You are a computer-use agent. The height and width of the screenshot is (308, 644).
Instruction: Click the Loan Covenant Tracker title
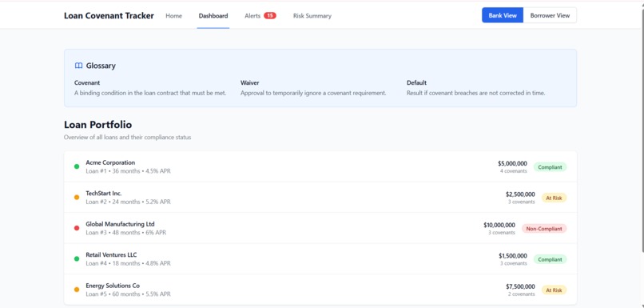click(109, 16)
